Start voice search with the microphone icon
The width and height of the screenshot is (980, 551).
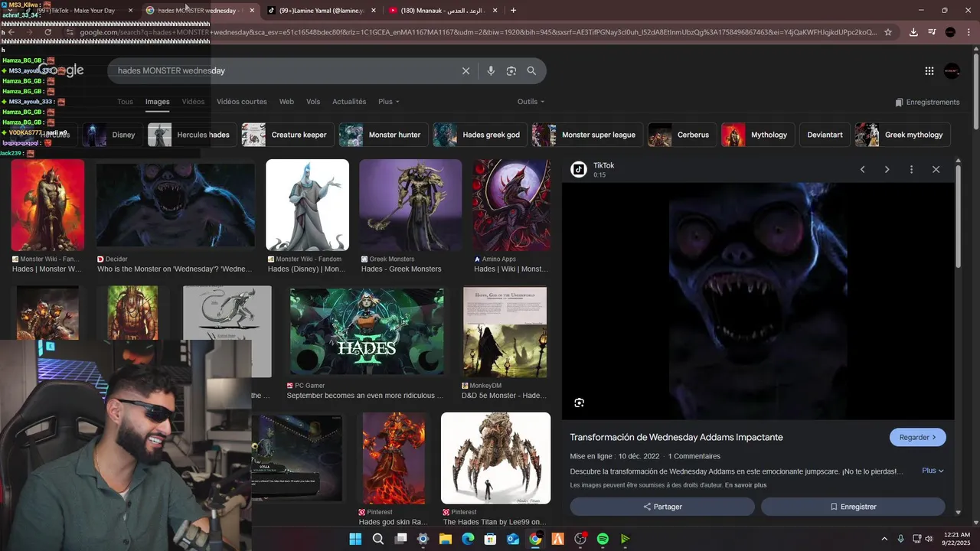[x=491, y=70]
